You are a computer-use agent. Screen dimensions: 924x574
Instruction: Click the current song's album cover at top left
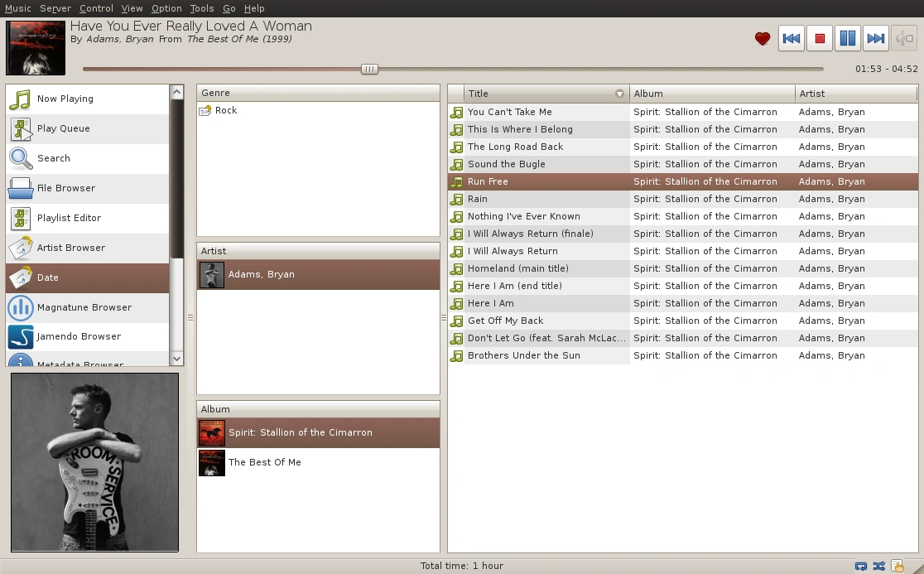[36, 48]
